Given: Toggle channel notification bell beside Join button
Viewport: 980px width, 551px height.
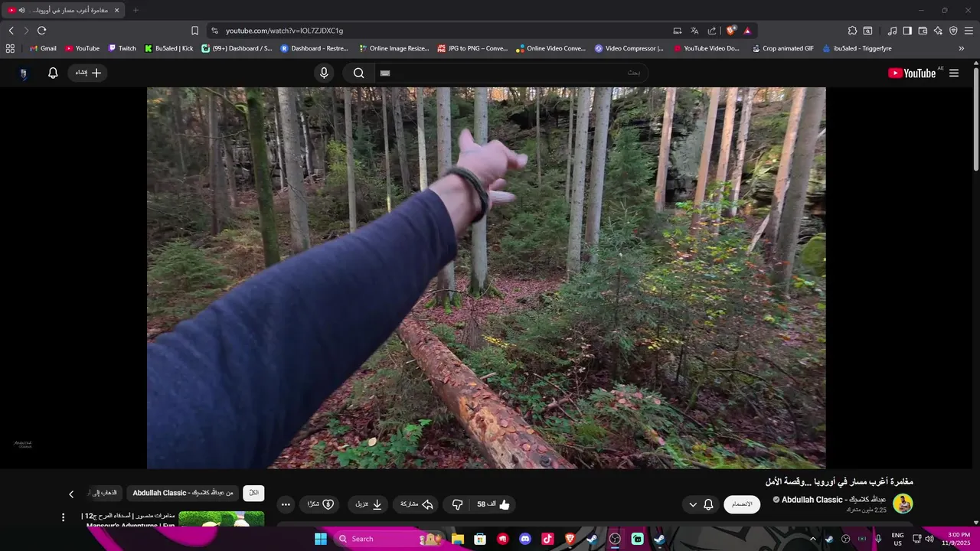Looking at the screenshot, I should [x=708, y=504].
